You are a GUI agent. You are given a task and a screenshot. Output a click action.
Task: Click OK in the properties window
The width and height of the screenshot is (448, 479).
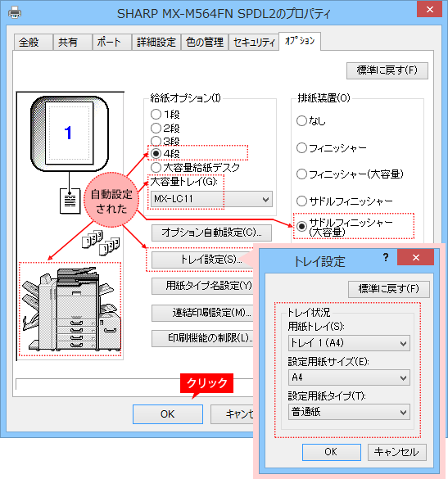coord(168,414)
